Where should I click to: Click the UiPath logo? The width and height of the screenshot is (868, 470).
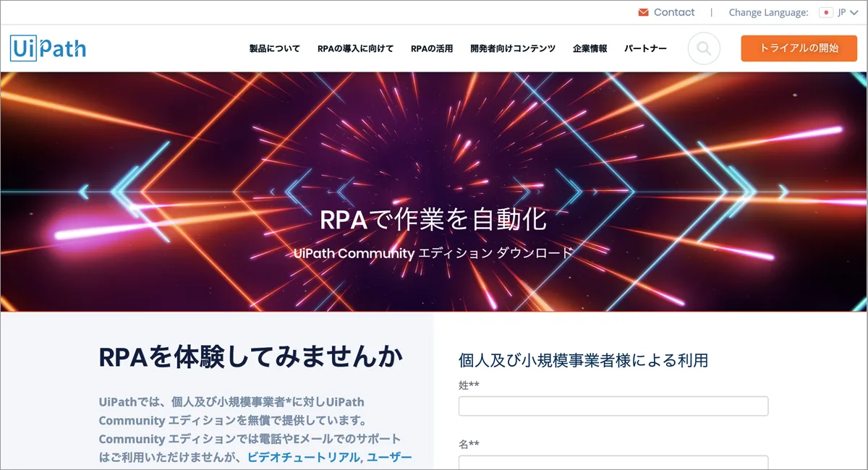[x=48, y=48]
